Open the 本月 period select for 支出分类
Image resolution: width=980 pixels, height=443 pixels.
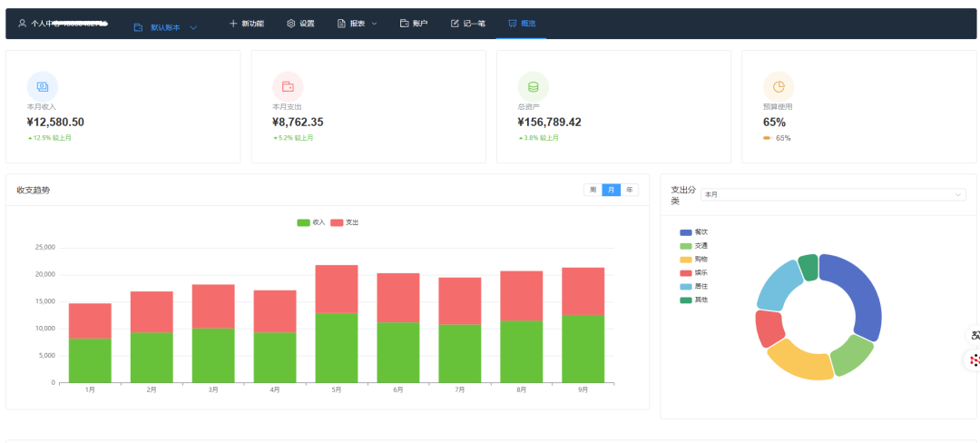click(833, 195)
